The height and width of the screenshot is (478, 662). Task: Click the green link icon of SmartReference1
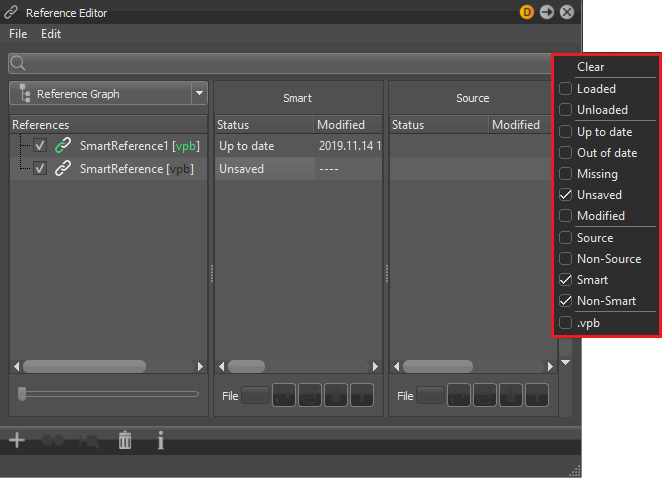click(63, 146)
